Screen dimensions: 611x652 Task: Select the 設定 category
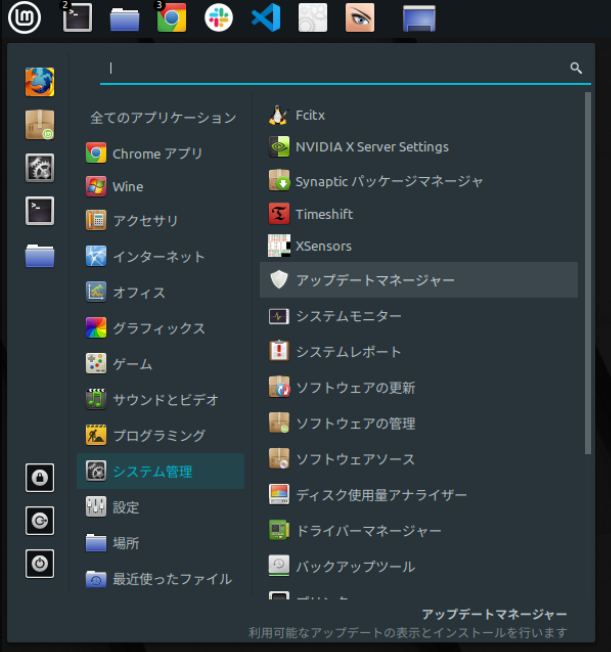(161, 507)
